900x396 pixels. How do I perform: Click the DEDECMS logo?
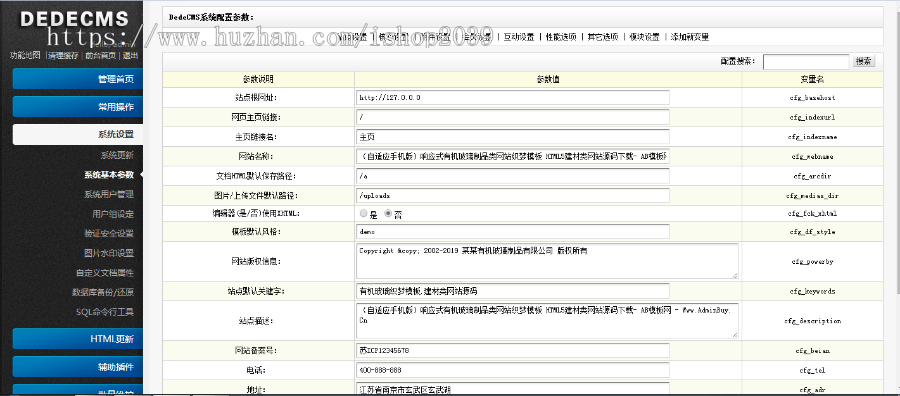point(74,20)
